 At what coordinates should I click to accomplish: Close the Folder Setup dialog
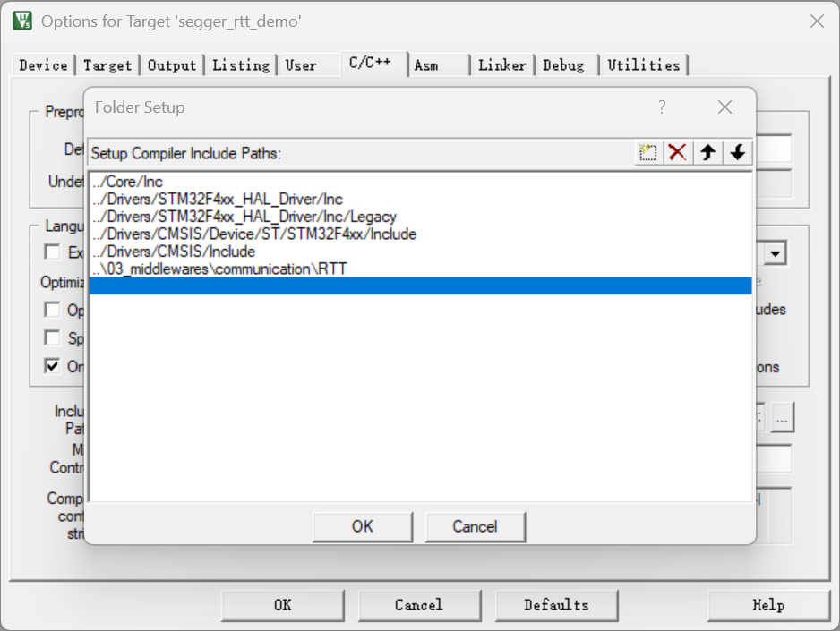coord(724,107)
